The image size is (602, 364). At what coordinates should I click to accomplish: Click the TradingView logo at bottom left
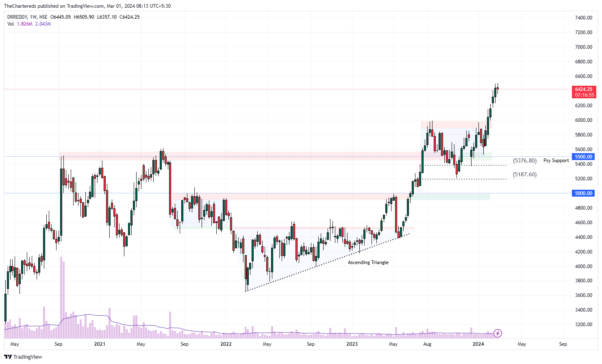point(23,357)
